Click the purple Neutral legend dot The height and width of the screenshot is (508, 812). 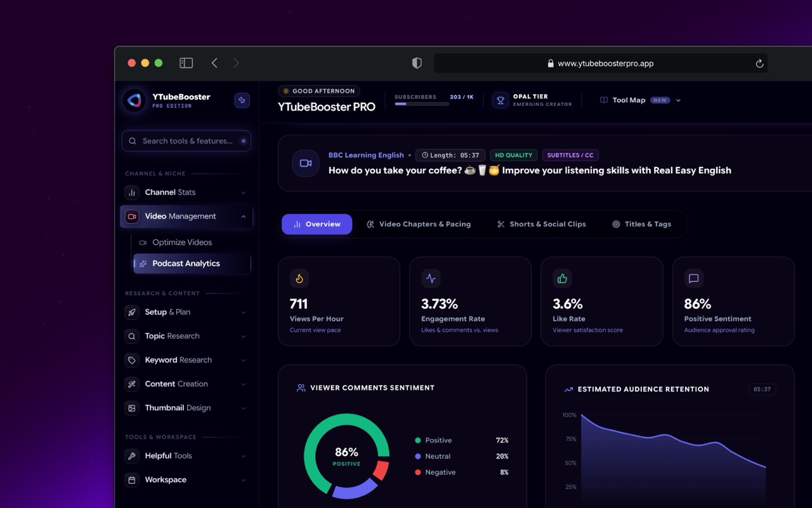tap(417, 456)
